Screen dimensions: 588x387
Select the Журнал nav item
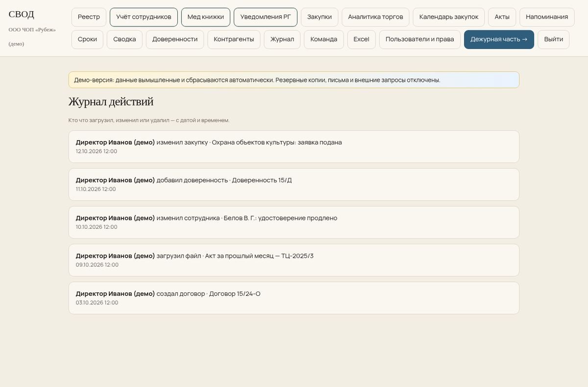pos(282,39)
